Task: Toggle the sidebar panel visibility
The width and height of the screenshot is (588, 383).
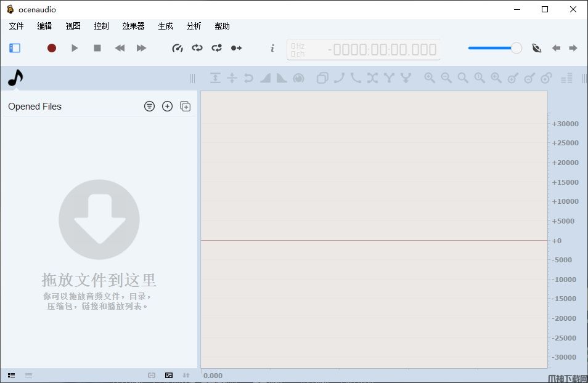Action: pyautogui.click(x=15, y=48)
